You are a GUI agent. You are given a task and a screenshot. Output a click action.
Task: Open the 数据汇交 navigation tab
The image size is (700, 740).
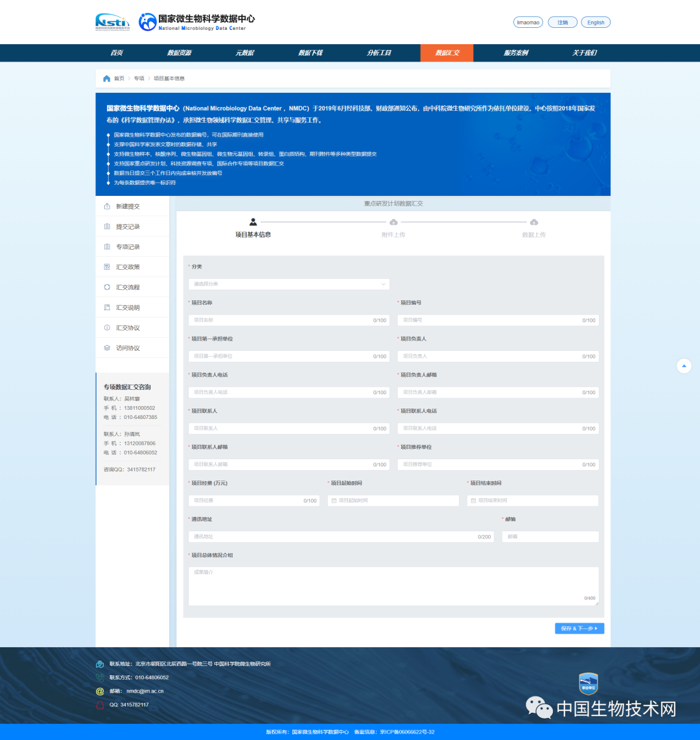pos(447,53)
